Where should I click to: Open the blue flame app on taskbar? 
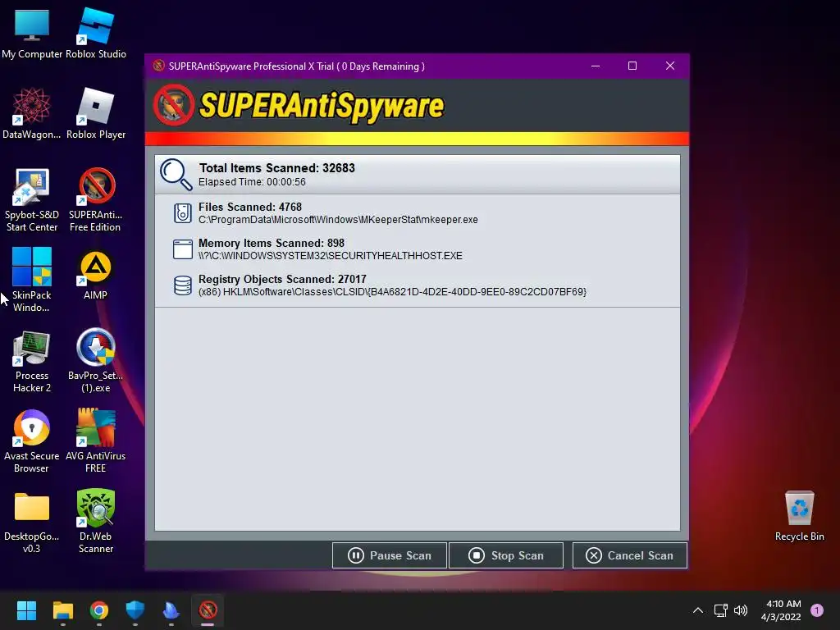[171, 610]
